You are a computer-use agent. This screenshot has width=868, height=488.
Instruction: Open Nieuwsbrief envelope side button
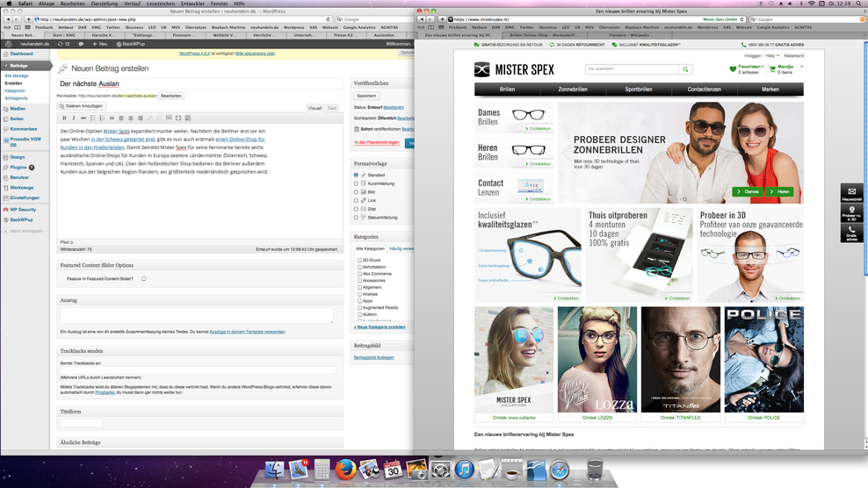click(x=851, y=193)
